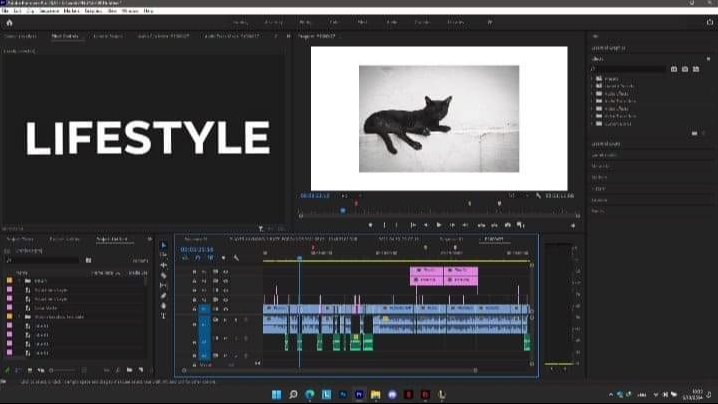This screenshot has width=718, height=404.
Task: Select the Razor tool
Action: tap(163, 275)
